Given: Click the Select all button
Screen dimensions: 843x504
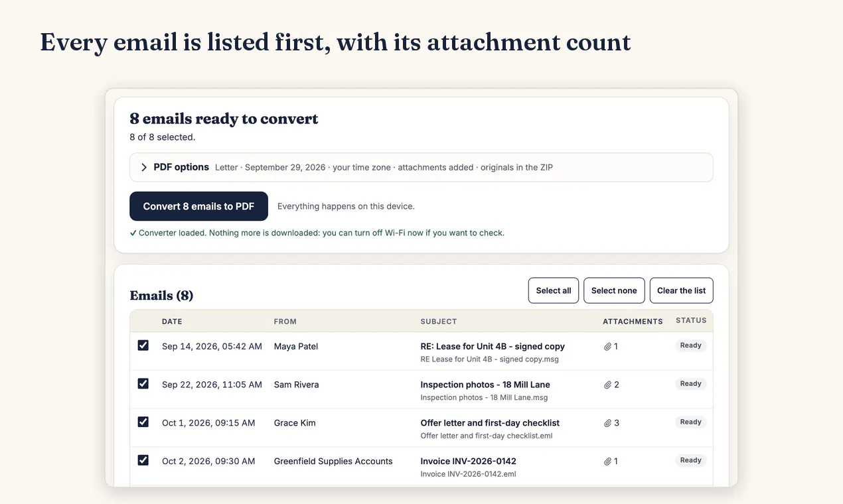Looking at the screenshot, I should click(x=554, y=290).
